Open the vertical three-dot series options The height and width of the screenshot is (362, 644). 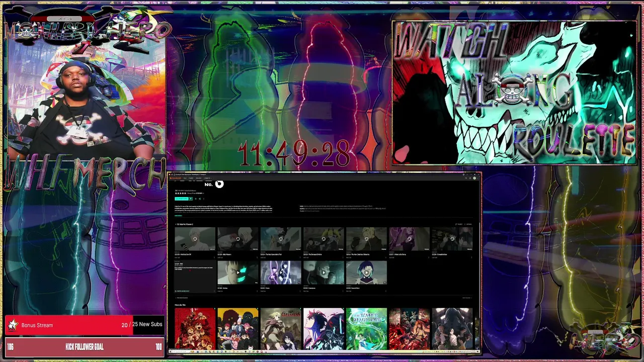pos(204,199)
